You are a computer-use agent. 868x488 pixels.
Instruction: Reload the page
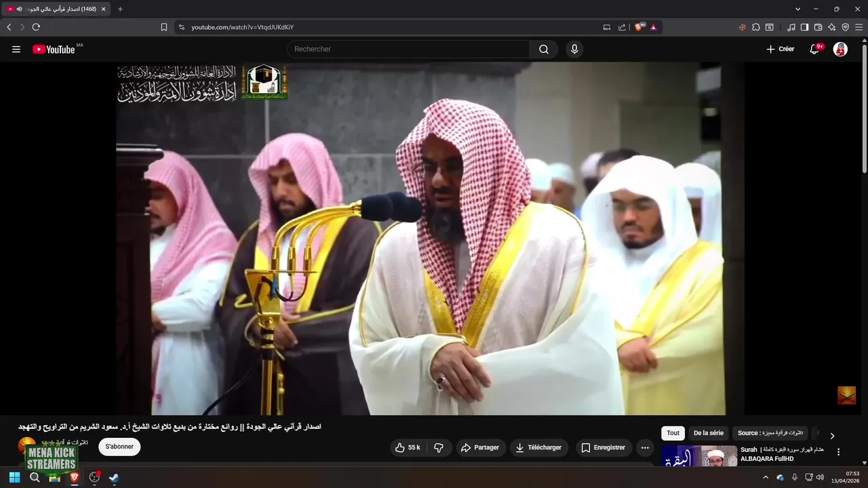pyautogui.click(x=36, y=27)
